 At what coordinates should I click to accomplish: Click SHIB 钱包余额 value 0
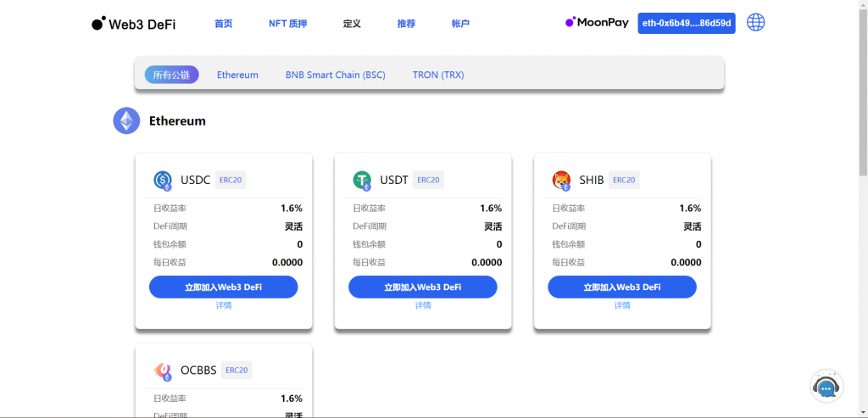698,244
